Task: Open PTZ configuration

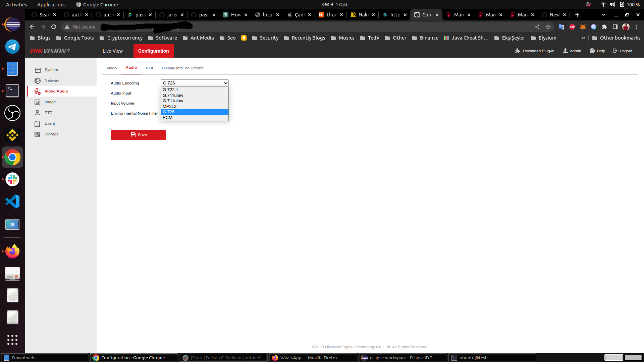Action: 49,113
